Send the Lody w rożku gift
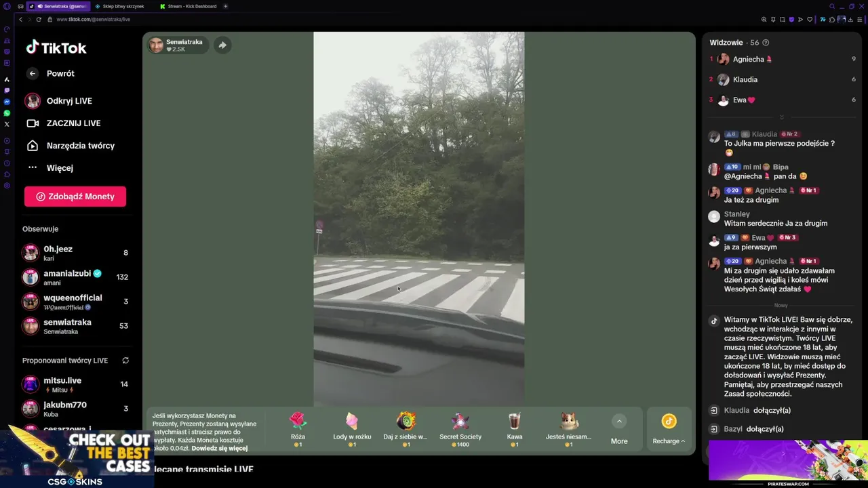 pos(352,430)
